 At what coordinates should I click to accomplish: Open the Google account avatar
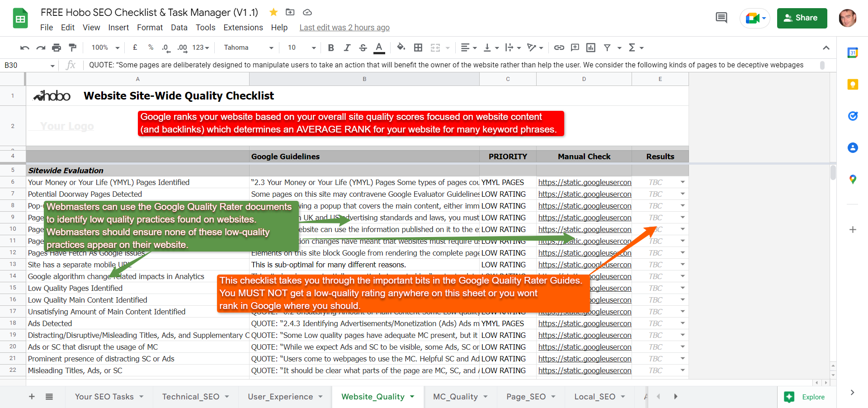click(x=848, y=18)
